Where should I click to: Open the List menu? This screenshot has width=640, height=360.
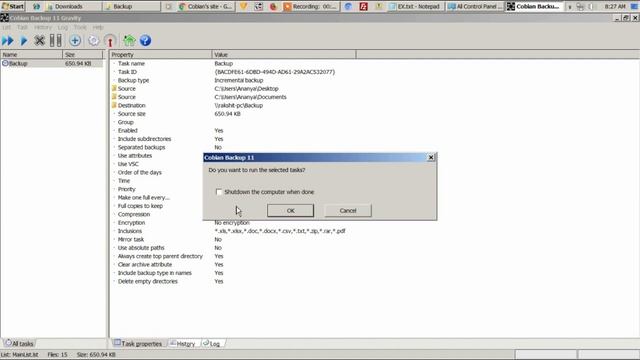[7, 27]
